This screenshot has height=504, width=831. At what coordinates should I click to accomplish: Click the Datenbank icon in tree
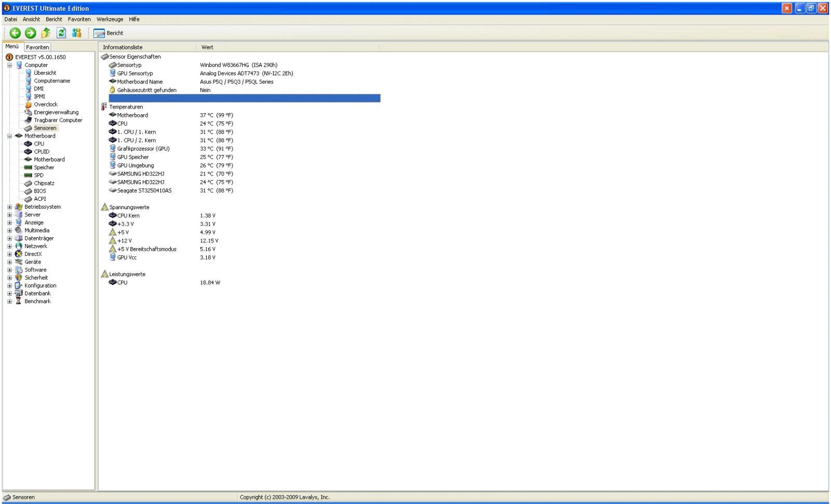click(19, 293)
